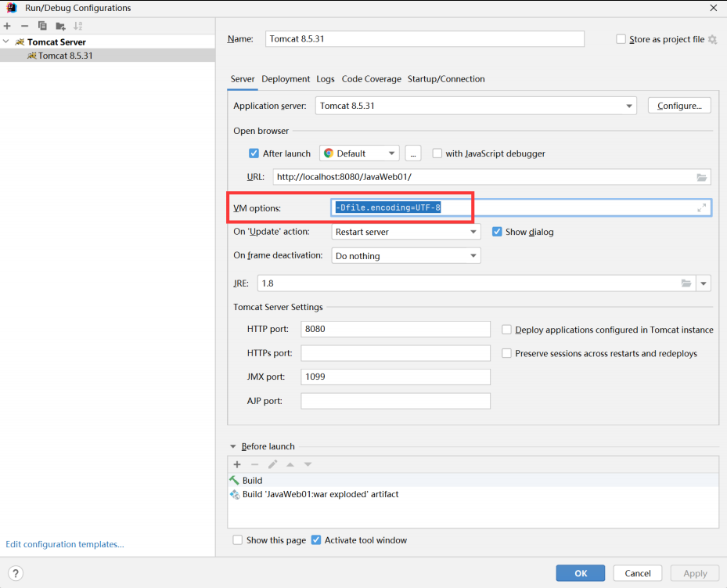The height and width of the screenshot is (588, 727).
Task: Move Before launch task up arrow
Action: (x=290, y=464)
